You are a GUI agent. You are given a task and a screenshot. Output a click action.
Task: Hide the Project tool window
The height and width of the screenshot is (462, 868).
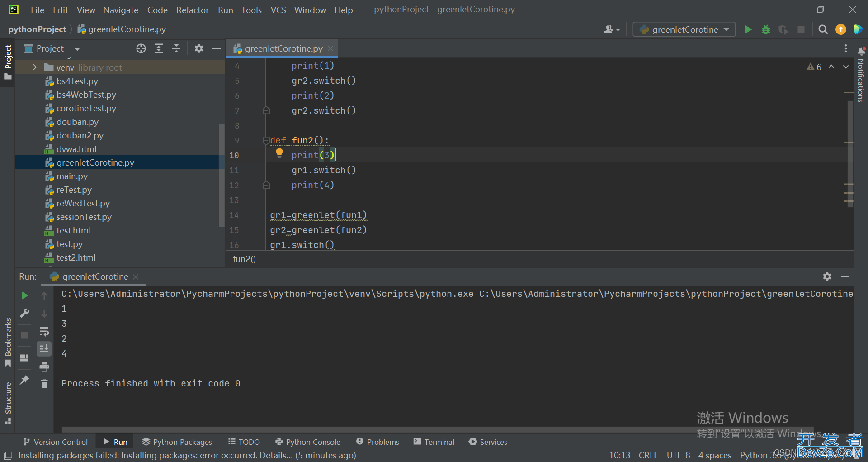(217, 48)
